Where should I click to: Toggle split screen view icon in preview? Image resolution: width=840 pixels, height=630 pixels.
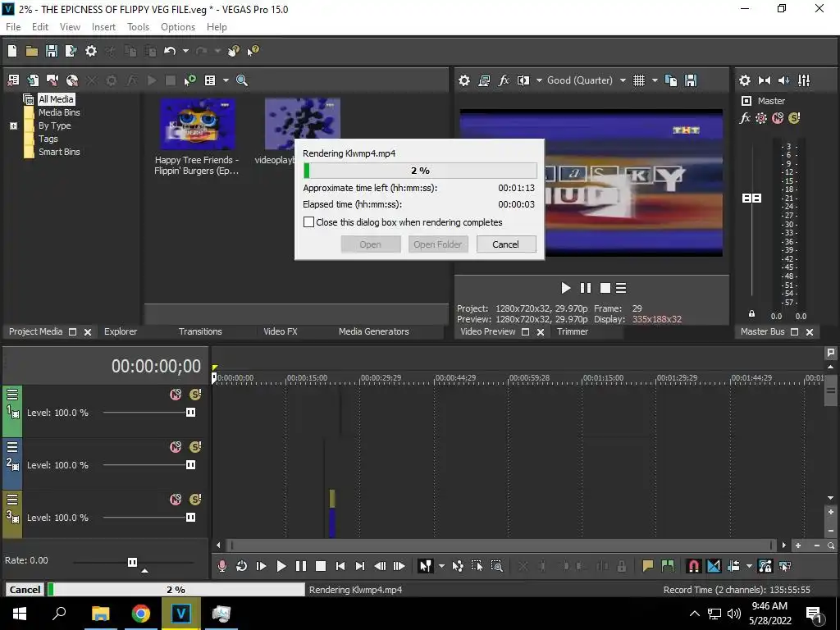[x=523, y=80]
